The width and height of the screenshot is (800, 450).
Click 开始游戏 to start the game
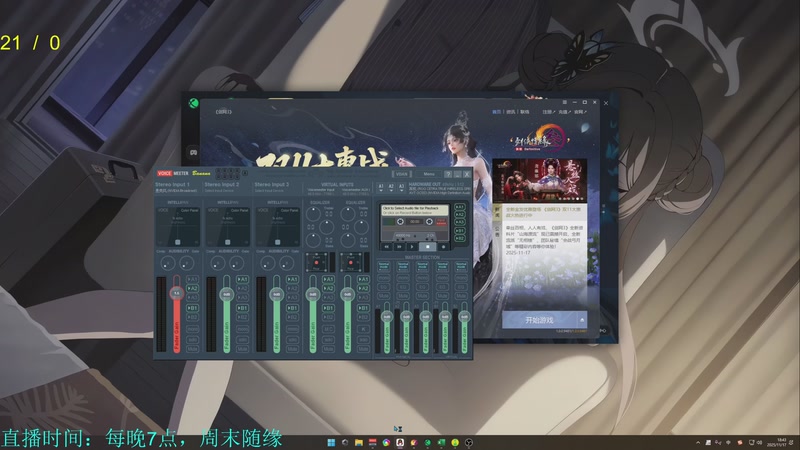click(x=539, y=320)
